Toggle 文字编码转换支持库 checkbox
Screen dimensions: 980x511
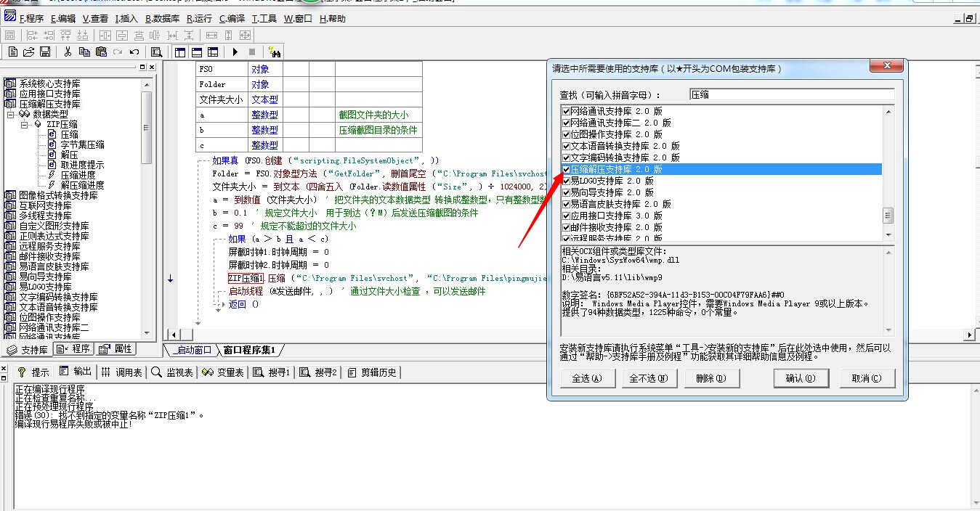567,158
